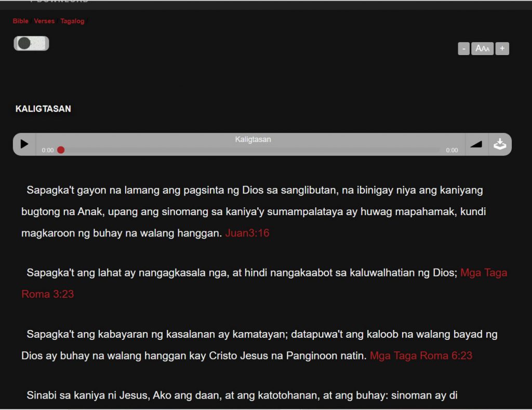The height and width of the screenshot is (410, 532).
Task: Download the Kaligtasan audio file
Action: pos(500,144)
